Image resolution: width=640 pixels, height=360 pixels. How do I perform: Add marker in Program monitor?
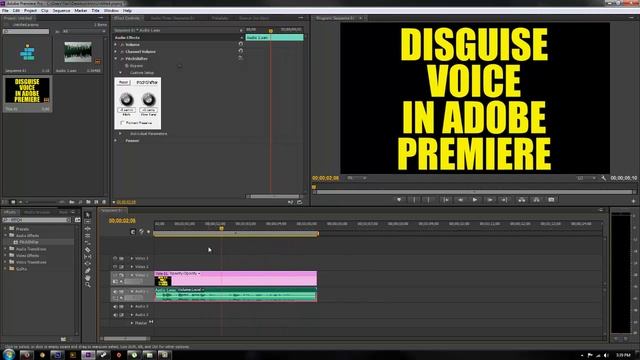(399, 200)
